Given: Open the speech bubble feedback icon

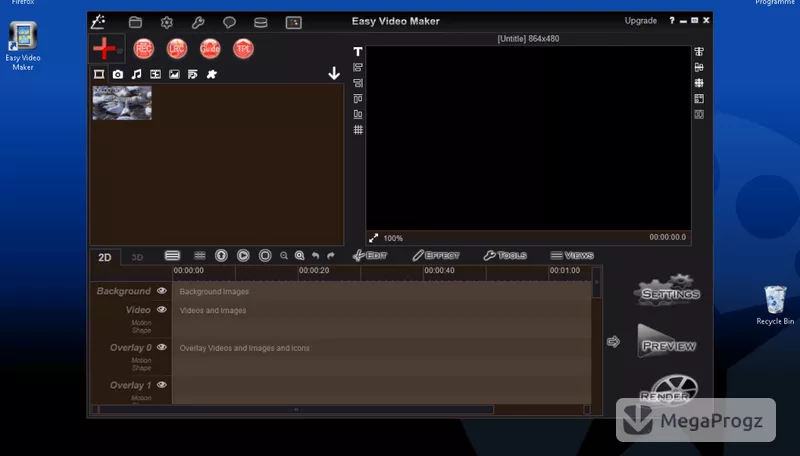Looking at the screenshot, I should 229,22.
